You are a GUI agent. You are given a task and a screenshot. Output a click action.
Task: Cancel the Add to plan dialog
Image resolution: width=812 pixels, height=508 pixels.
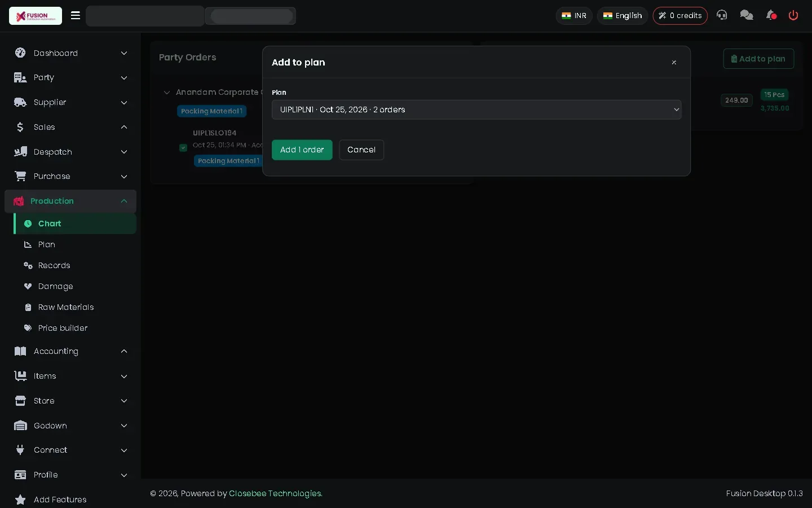click(x=361, y=150)
